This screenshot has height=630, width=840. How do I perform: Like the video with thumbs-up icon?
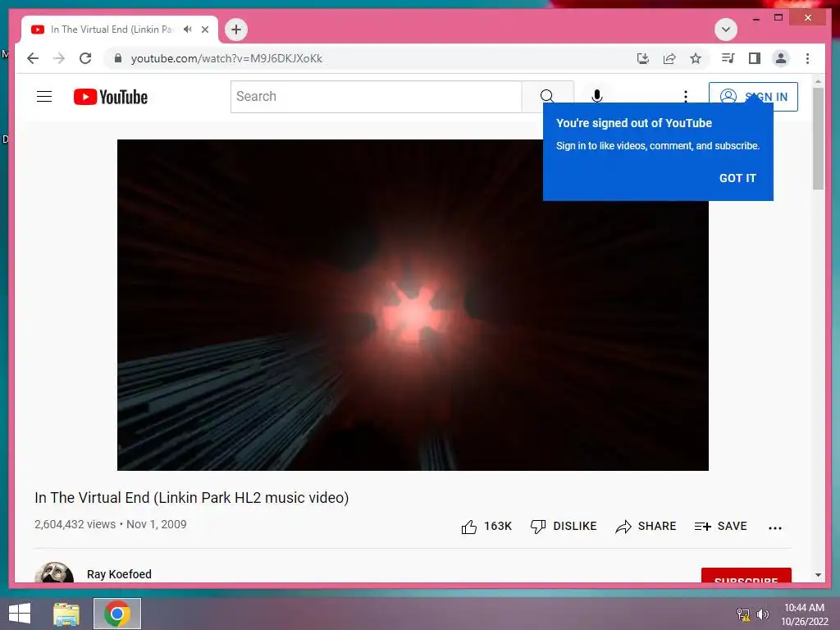tap(468, 527)
